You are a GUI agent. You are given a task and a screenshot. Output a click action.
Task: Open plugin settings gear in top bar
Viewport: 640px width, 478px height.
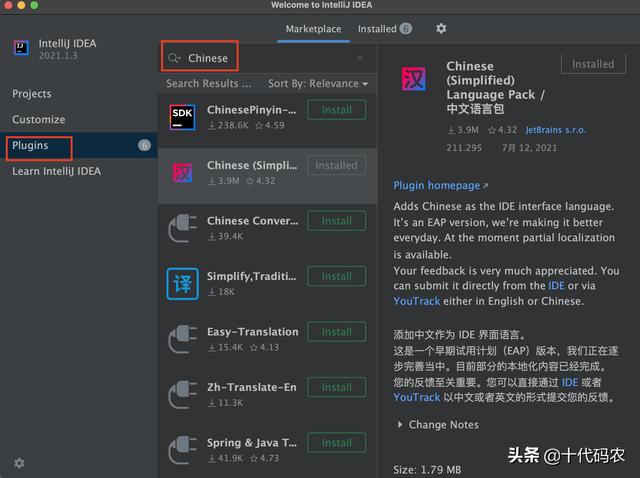[x=441, y=29]
